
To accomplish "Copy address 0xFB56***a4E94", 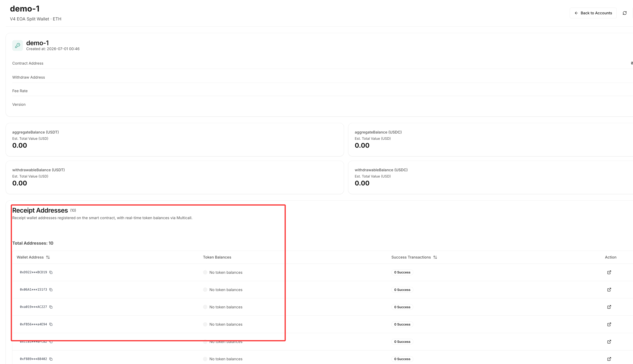I will coord(51,324).
